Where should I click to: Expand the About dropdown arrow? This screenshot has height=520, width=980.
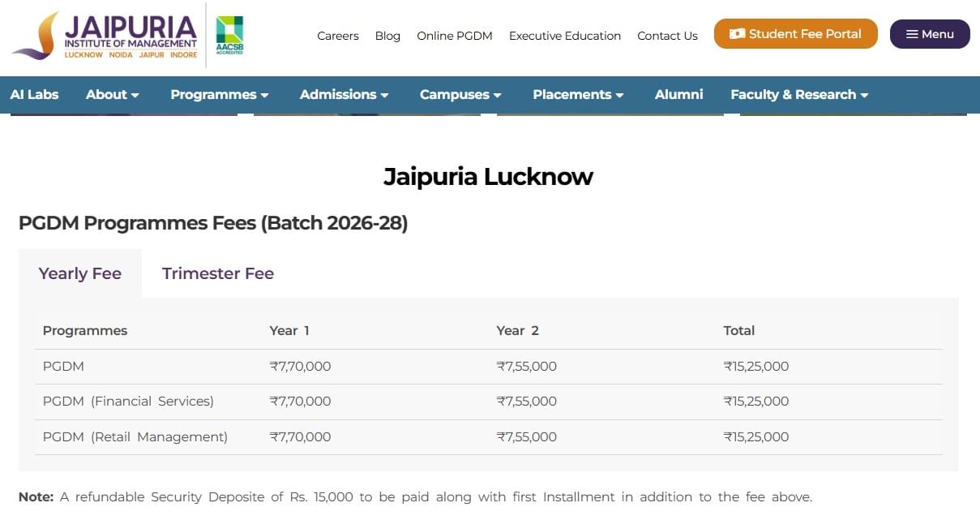(135, 95)
